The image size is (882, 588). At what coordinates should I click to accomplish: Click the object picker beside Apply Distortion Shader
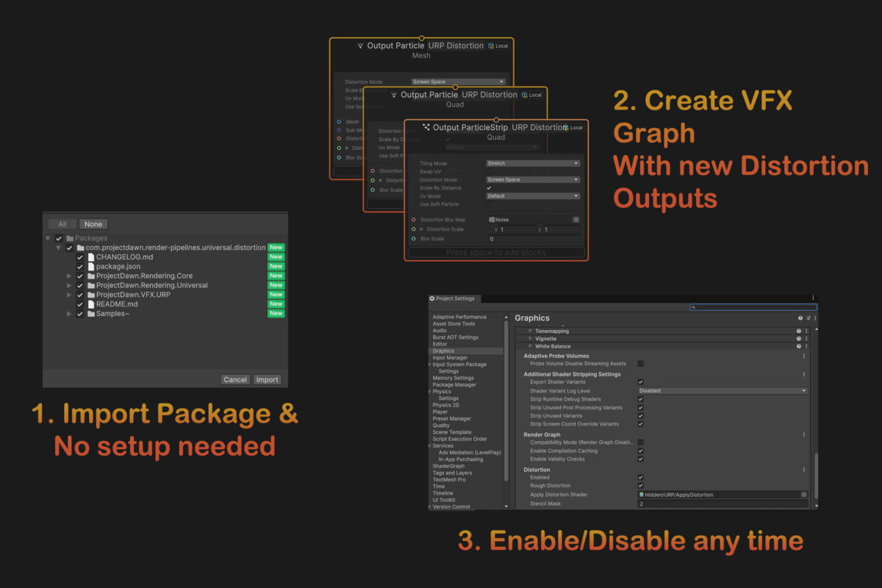pyautogui.click(x=803, y=495)
